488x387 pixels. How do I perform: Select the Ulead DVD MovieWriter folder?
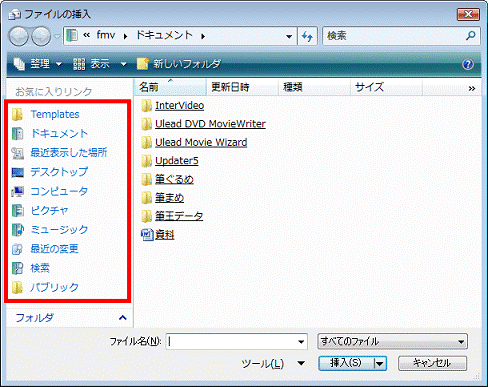[210, 124]
